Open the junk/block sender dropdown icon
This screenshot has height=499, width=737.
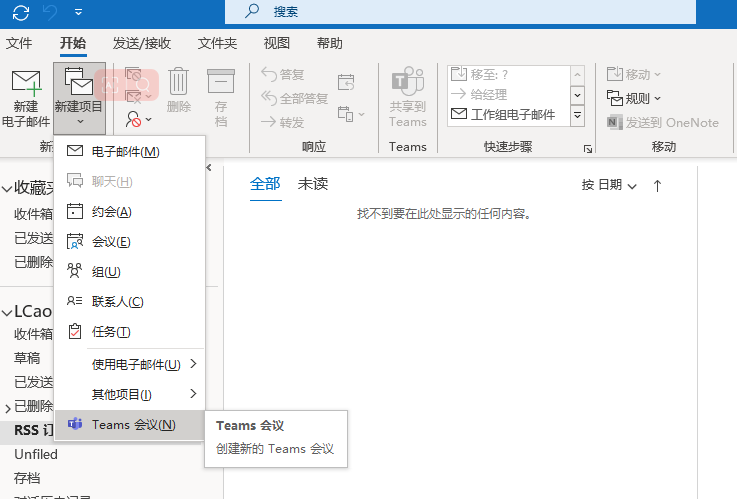coord(138,119)
